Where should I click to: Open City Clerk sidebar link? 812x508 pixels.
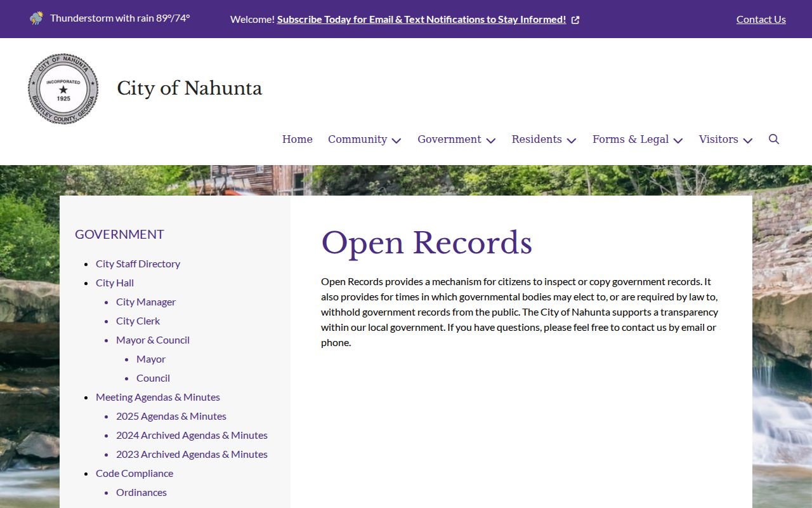pos(138,321)
